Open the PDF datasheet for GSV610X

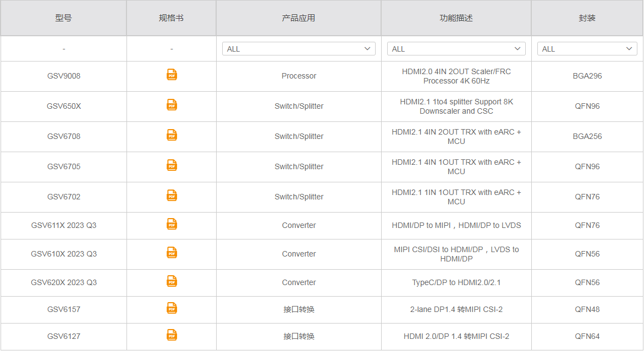[172, 253]
